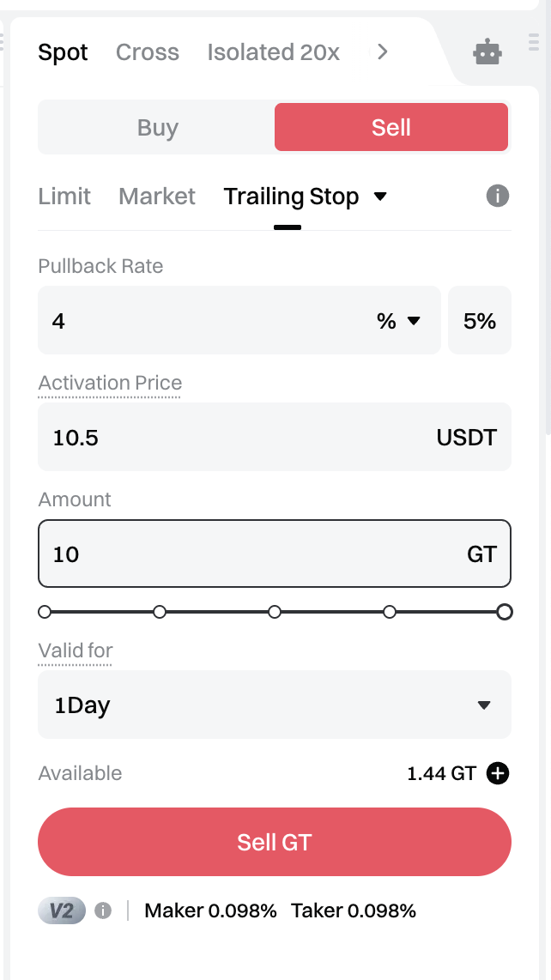This screenshot has height=980, width=551.
Task: Select the Sell side toggle
Action: click(391, 128)
